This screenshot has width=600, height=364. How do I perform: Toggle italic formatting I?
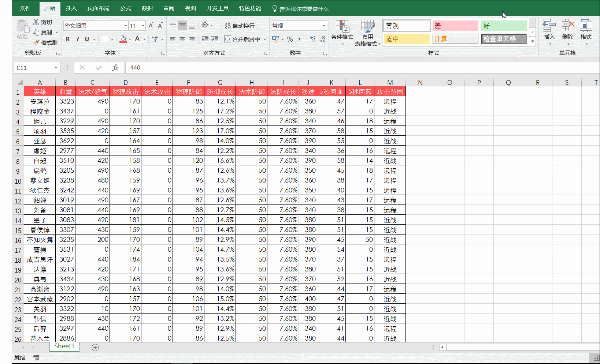point(77,39)
